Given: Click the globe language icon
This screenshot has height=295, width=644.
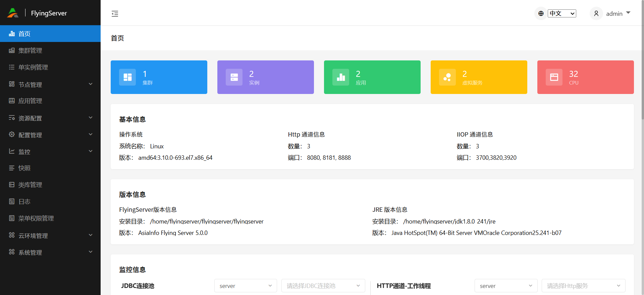Looking at the screenshot, I should [x=541, y=13].
